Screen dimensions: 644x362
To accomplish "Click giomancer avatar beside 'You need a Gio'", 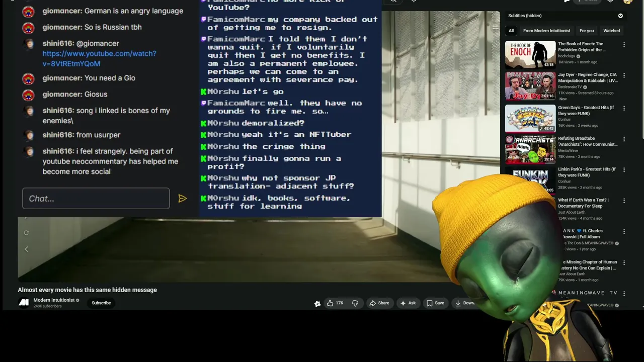I will click(29, 78).
